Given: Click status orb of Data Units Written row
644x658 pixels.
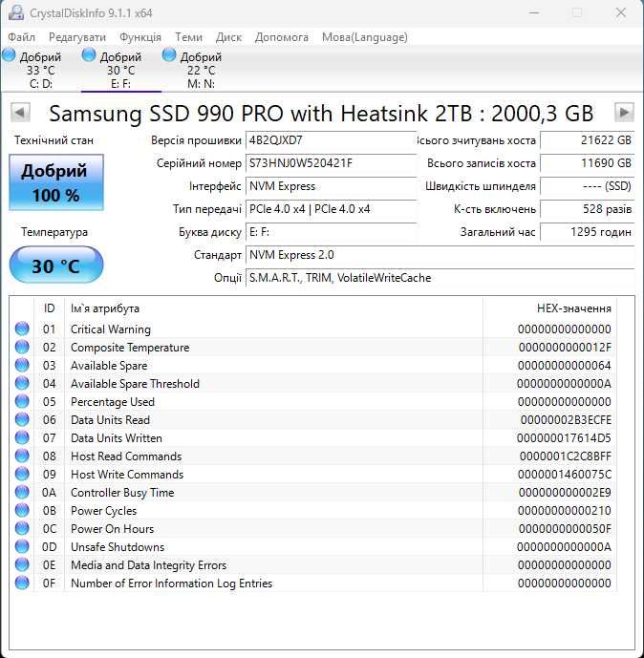Looking at the screenshot, I should tap(22, 437).
